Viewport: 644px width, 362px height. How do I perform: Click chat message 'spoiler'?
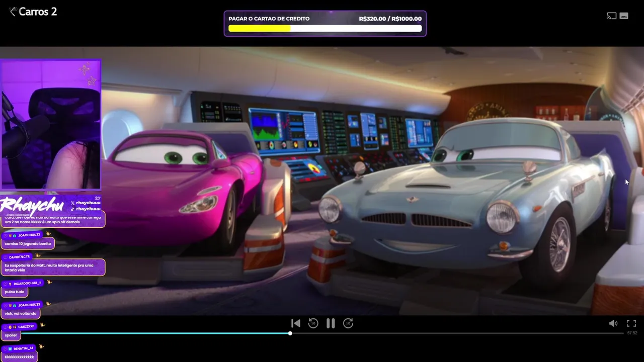11,335
